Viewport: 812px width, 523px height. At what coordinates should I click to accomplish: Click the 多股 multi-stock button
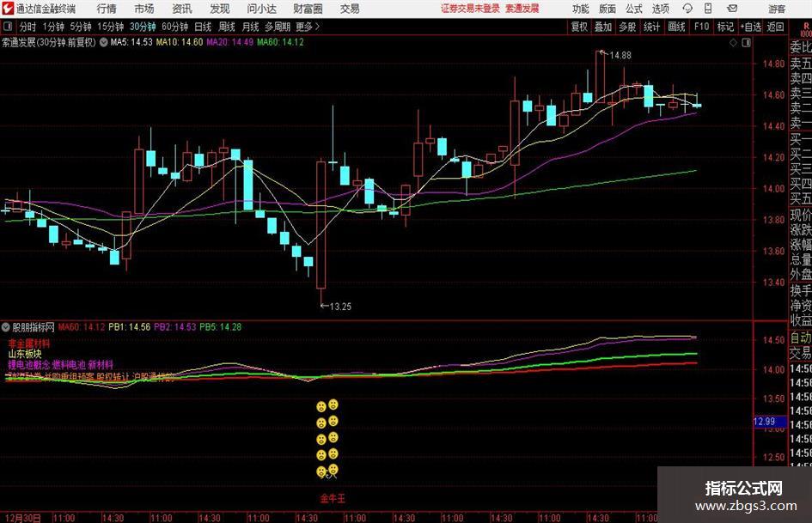627,27
